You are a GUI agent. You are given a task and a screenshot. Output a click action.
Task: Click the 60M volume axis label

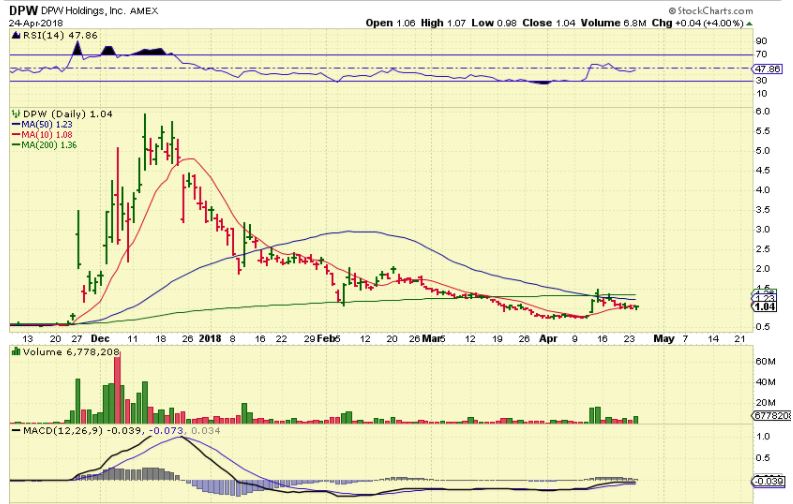766,362
